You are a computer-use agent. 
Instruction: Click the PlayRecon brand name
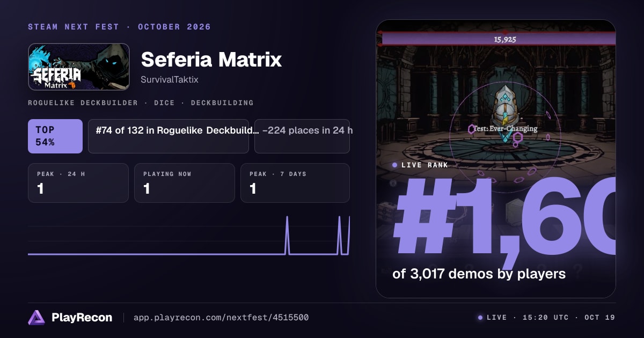82,318
